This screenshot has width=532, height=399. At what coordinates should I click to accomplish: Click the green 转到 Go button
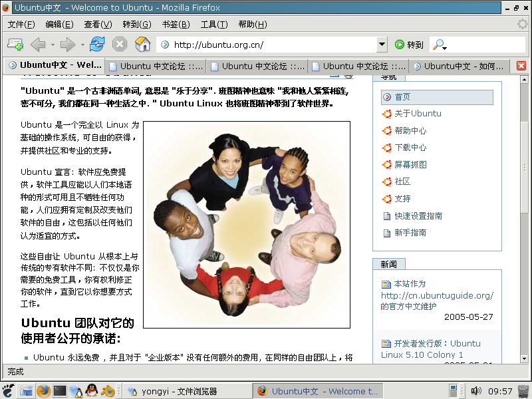point(409,45)
